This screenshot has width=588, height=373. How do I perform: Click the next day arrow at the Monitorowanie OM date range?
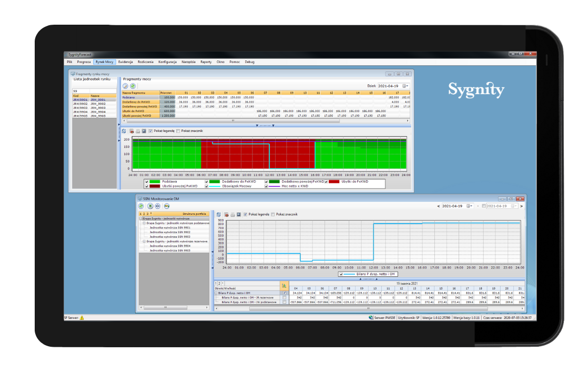[x=521, y=206]
